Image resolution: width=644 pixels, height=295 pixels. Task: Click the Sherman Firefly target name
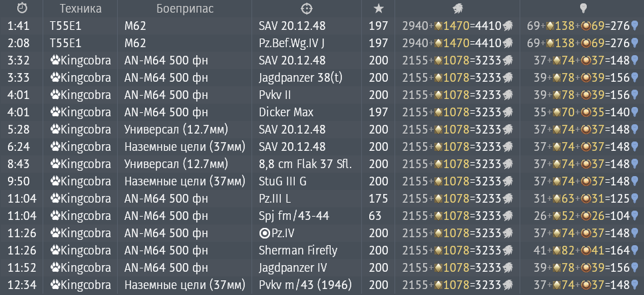point(298,250)
